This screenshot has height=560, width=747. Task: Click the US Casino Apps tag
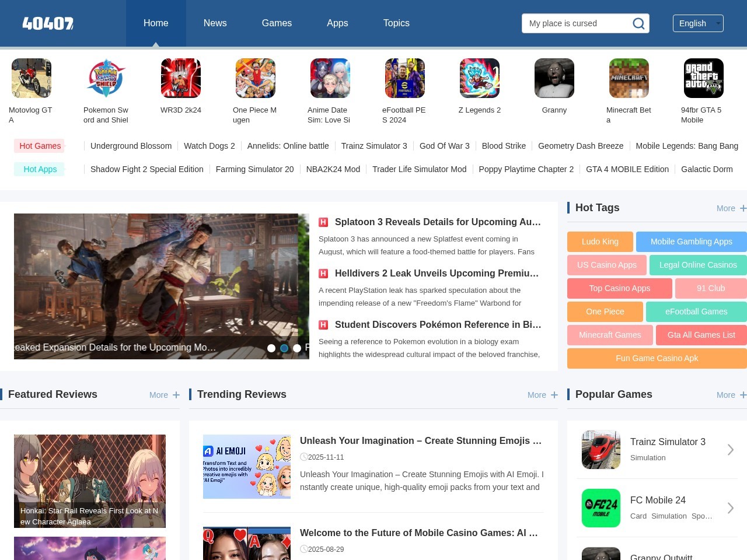tap(607, 265)
